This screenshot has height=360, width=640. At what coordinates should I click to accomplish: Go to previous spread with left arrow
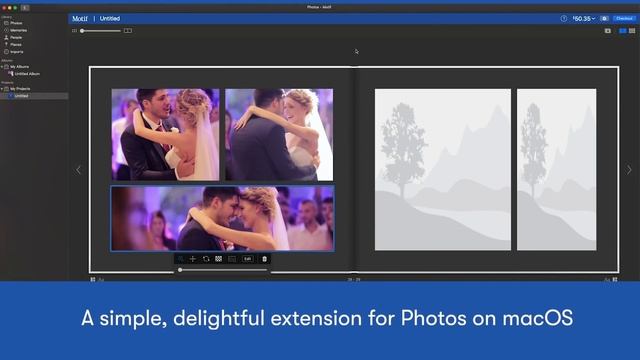click(x=78, y=170)
